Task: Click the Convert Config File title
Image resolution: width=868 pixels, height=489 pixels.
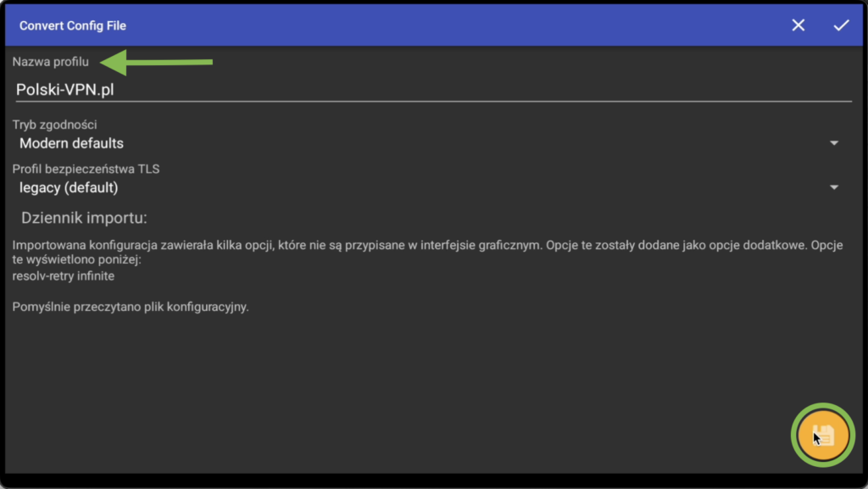Action: 73,25
